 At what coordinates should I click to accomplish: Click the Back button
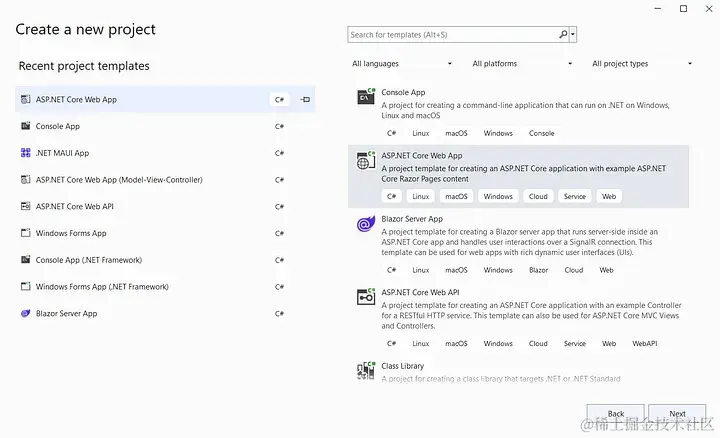616,414
